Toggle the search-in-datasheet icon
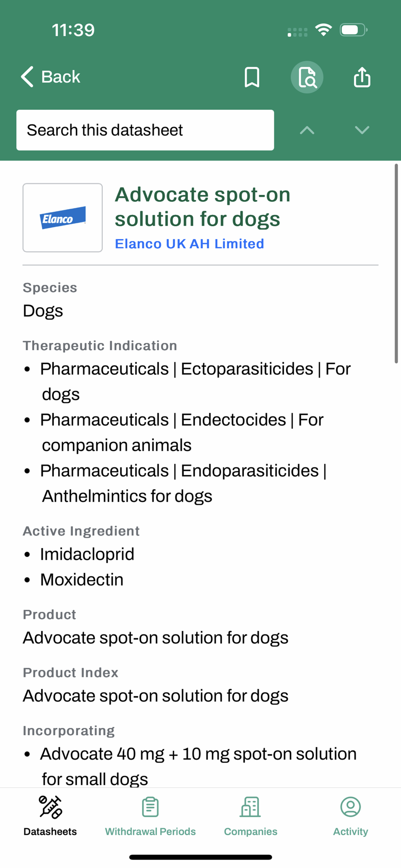 click(x=307, y=77)
